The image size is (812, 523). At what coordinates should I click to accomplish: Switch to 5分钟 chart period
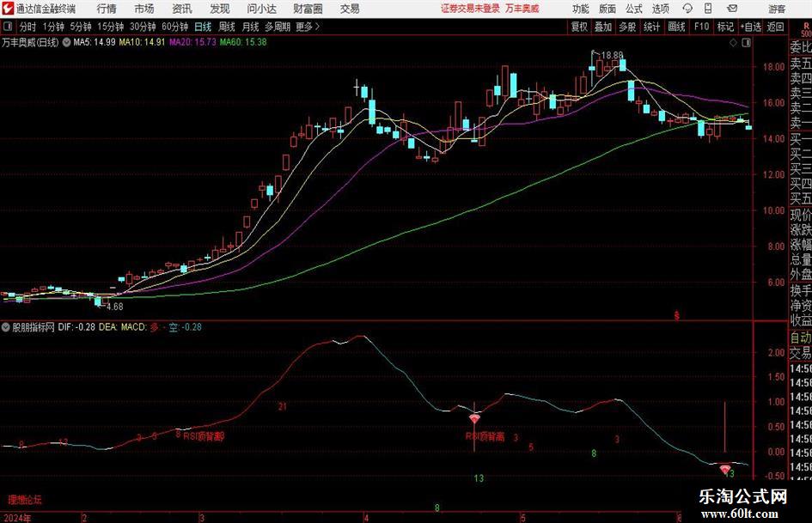[x=81, y=27]
